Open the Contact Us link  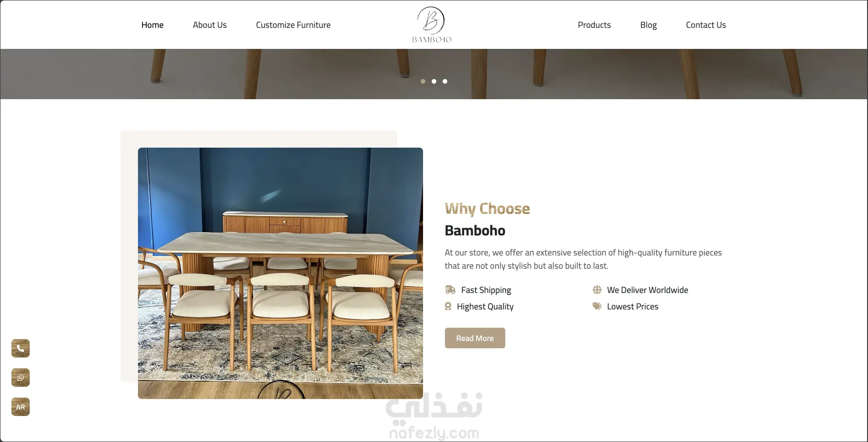point(706,25)
